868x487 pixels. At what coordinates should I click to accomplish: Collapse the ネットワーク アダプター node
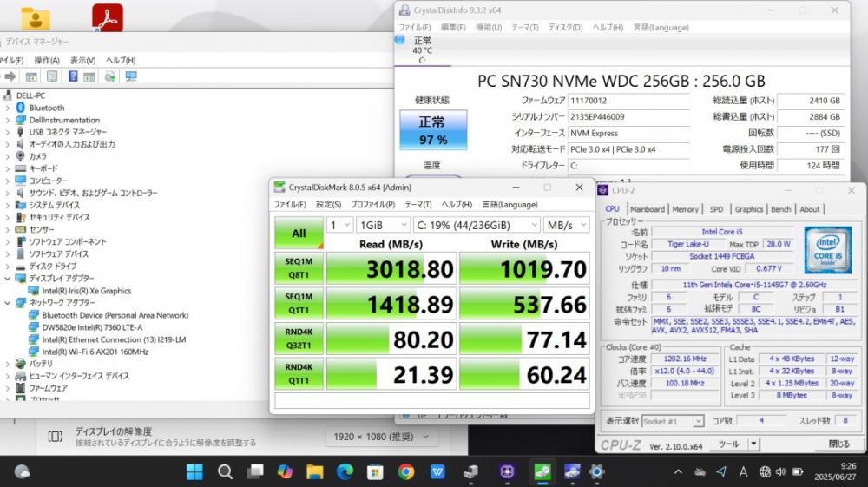[7, 303]
